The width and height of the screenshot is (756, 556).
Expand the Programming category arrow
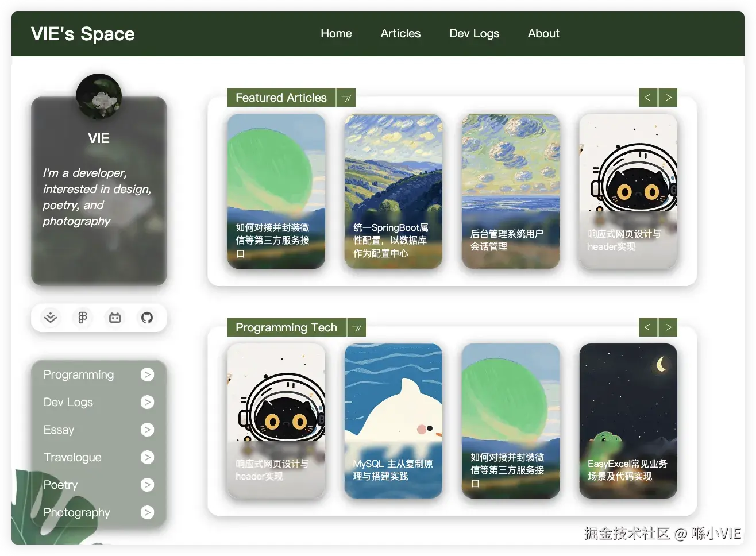click(148, 374)
